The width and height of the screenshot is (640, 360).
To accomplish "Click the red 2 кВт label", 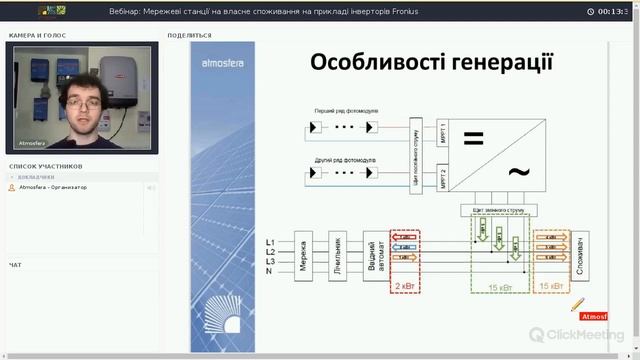I will [x=405, y=286].
